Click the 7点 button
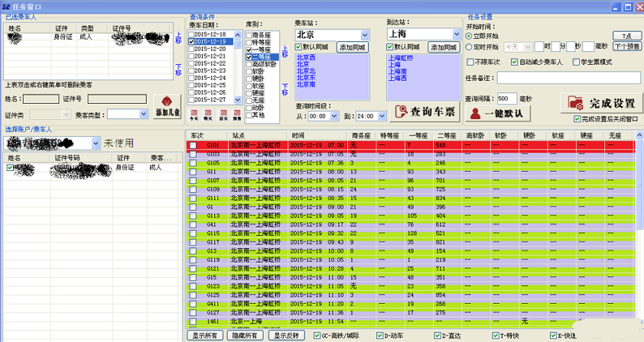Screen dimensions: 644x342 [627, 36]
